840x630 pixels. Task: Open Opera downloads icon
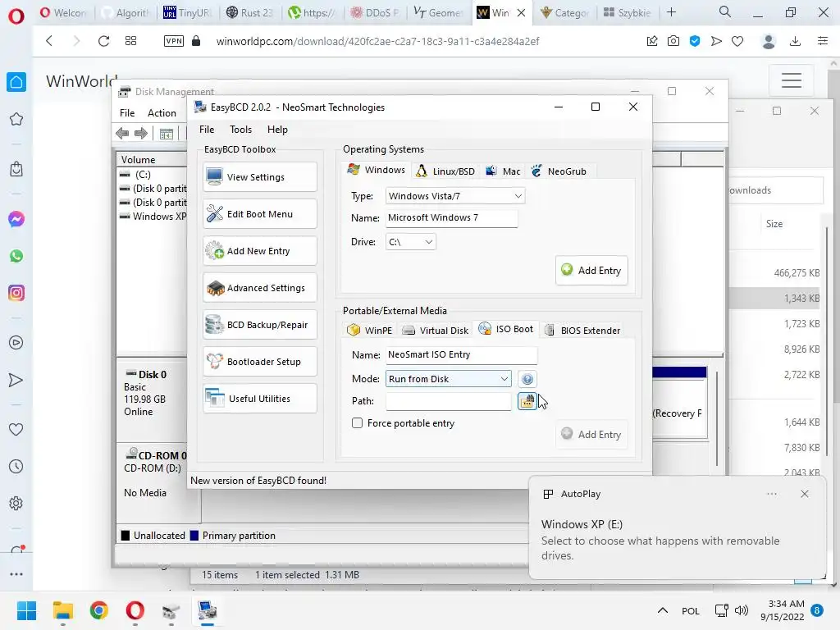coord(796,41)
